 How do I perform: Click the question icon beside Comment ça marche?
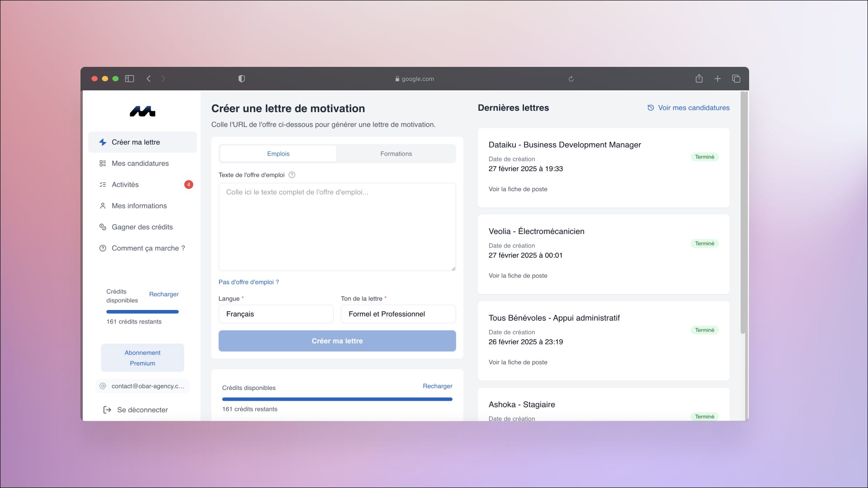tap(103, 248)
